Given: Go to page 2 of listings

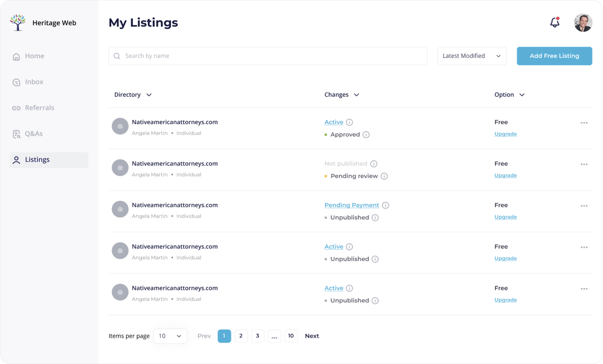Looking at the screenshot, I should tap(241, 336).
